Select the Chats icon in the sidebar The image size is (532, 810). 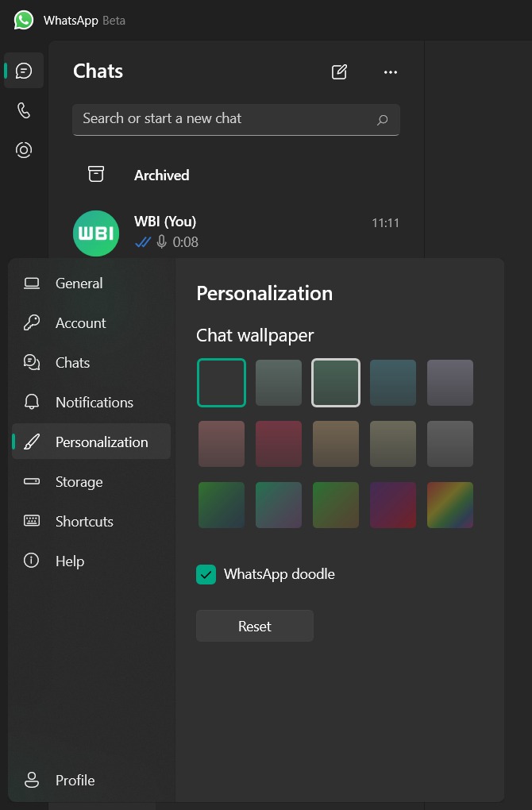click(x=24, y=71)
